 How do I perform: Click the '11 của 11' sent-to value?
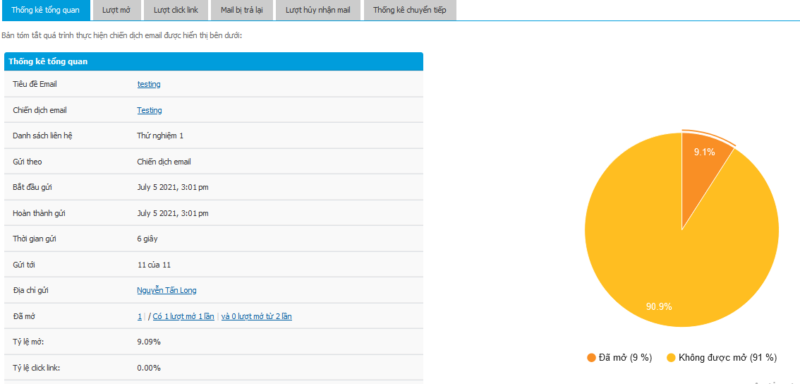pos(154,265)
